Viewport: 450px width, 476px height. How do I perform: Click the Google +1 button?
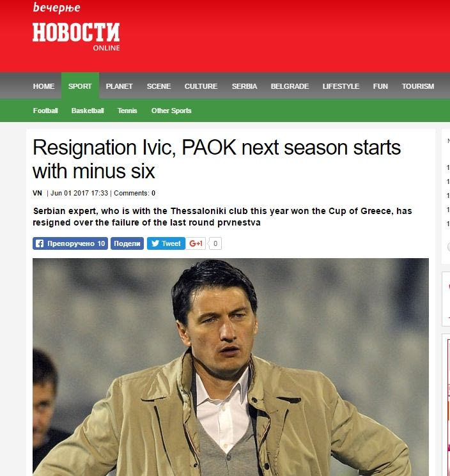(x=196, y=243)
